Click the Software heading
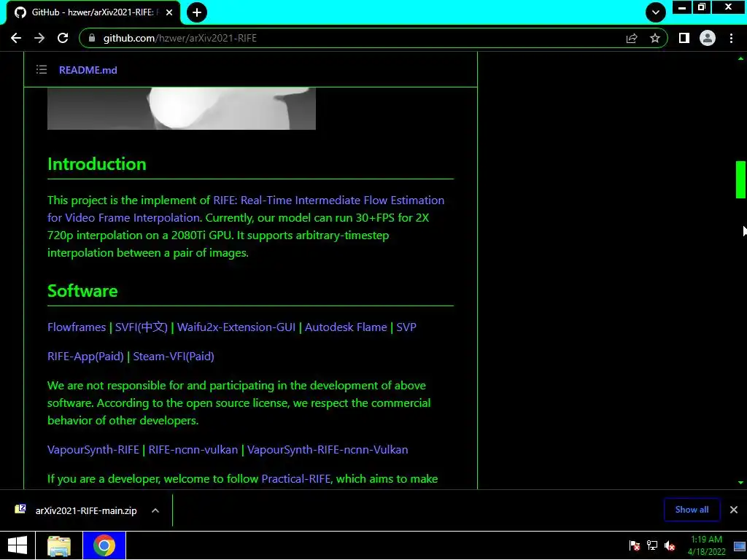 pyautogui.click(x=82, y=291)
